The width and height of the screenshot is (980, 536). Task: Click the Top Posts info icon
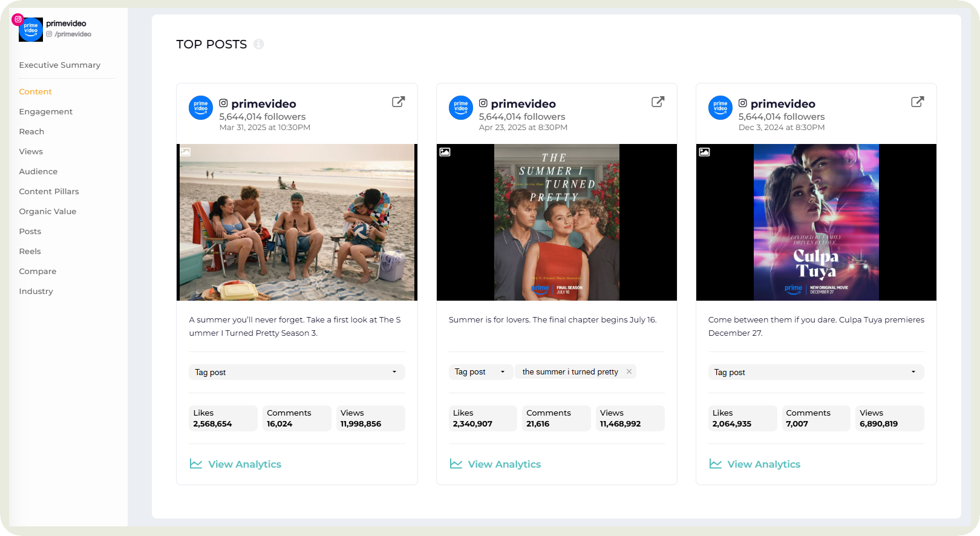click(x=259, y=44)
